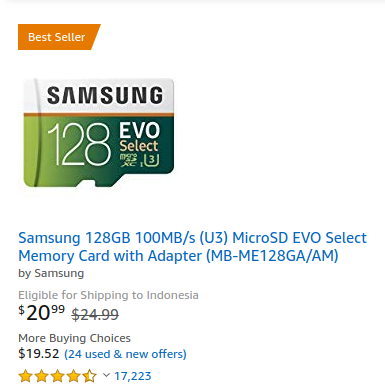Click the star rating icons

click(57, 376)
